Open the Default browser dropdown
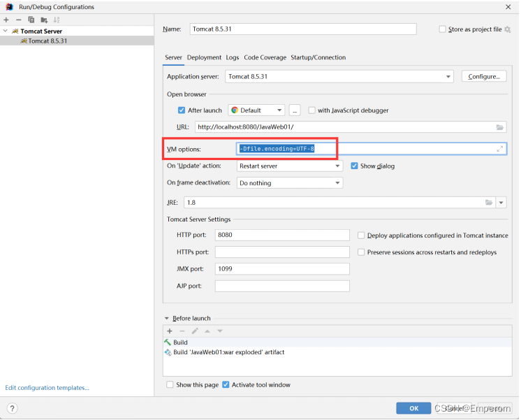The width and height of the screenshot is (521, 420). [x=256, y=110]
